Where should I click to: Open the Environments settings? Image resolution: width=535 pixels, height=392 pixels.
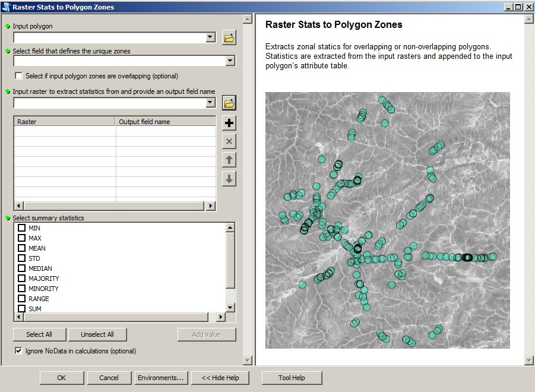tap(161, 378)
